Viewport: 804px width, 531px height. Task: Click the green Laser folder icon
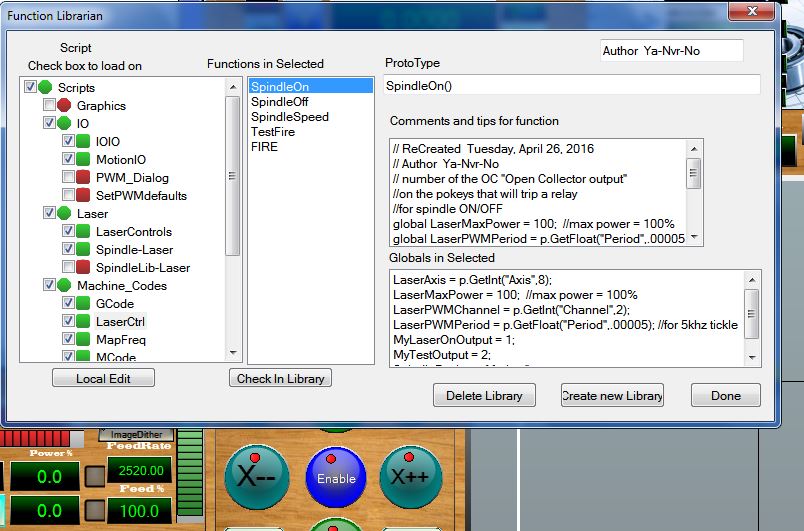tap(64, 214)
